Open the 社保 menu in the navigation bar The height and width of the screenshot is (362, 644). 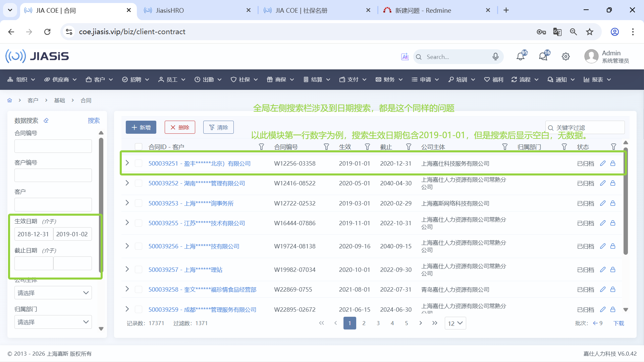[244, 79]
